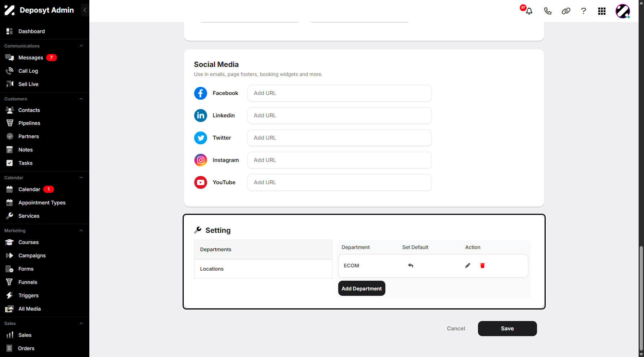Collapse the sidebar with arrow button

tap(85, 10)
